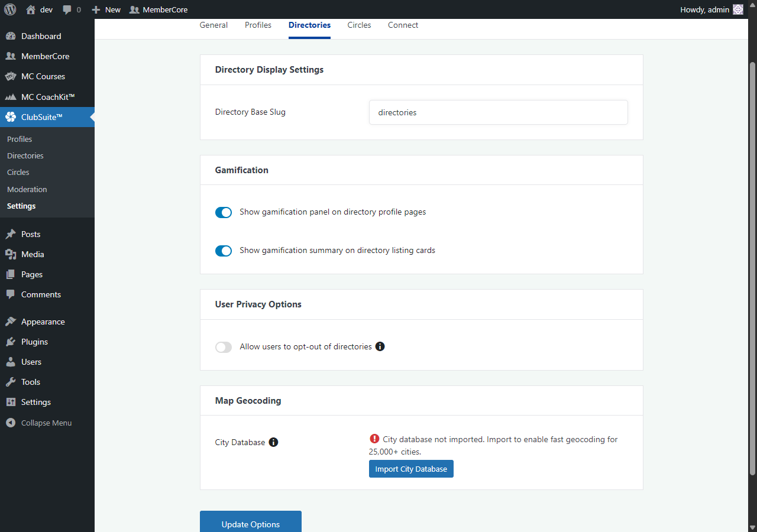Click the Users person icon

11,362
